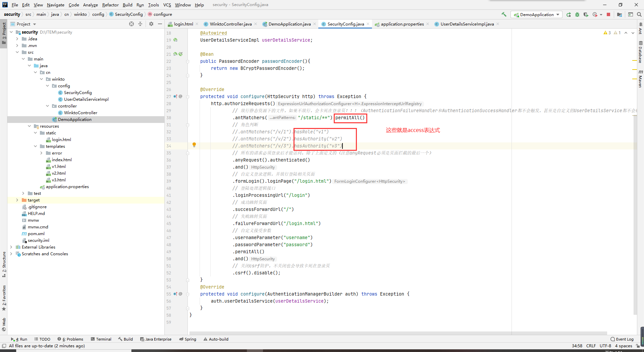The width and height of the screenshot is (644, 352).
Task: Open the Refactor menu
Action: point(110,5)
